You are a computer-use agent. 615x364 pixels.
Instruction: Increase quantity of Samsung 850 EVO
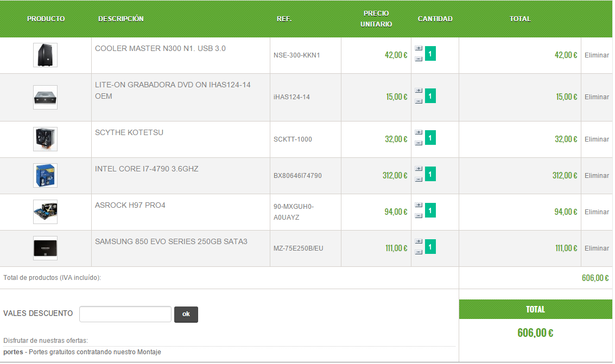[419, 242]
